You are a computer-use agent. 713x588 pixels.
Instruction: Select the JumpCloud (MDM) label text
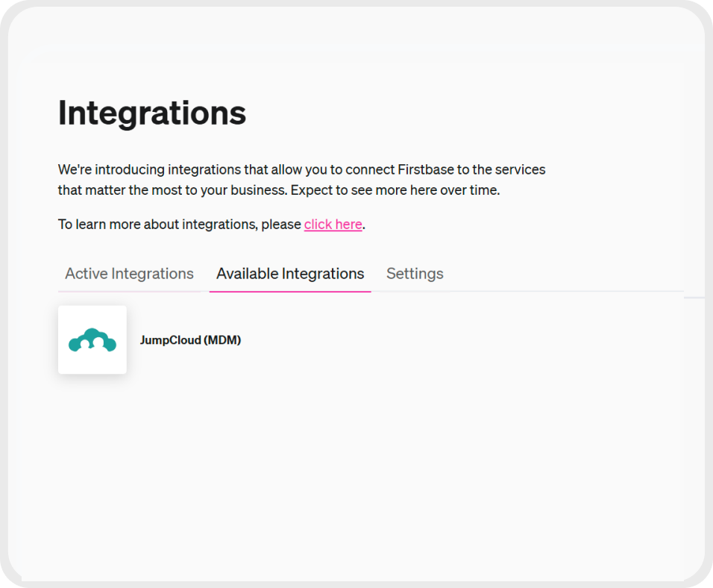click(190, 340)
